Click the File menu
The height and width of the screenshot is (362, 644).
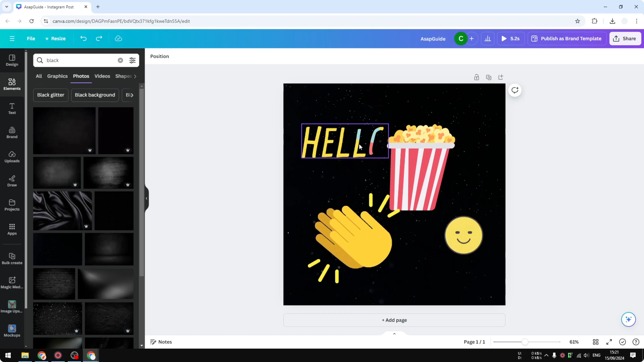[x=31, y=38]
